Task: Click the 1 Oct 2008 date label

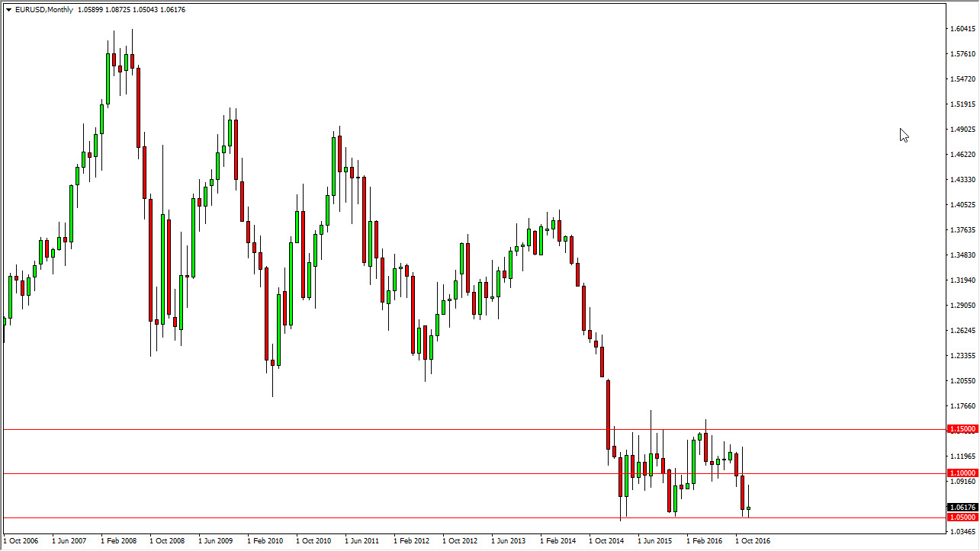Action: 167,541
